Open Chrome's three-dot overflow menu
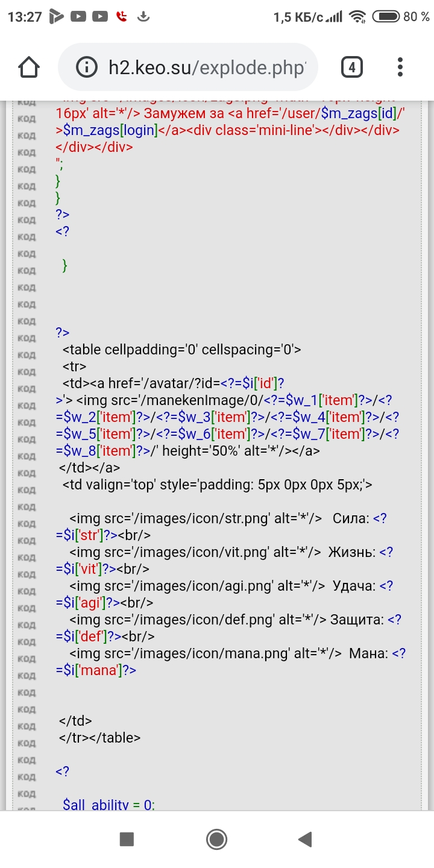 400,67
